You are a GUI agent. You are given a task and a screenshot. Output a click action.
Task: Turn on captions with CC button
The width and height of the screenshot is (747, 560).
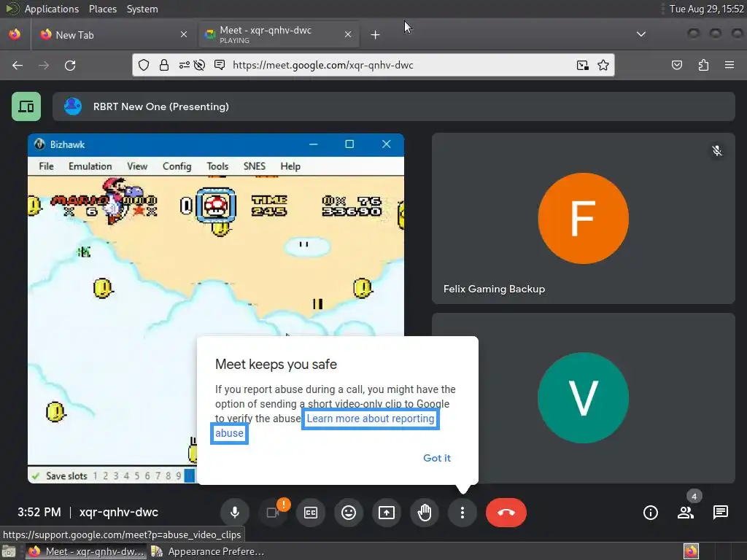point(311,513)
